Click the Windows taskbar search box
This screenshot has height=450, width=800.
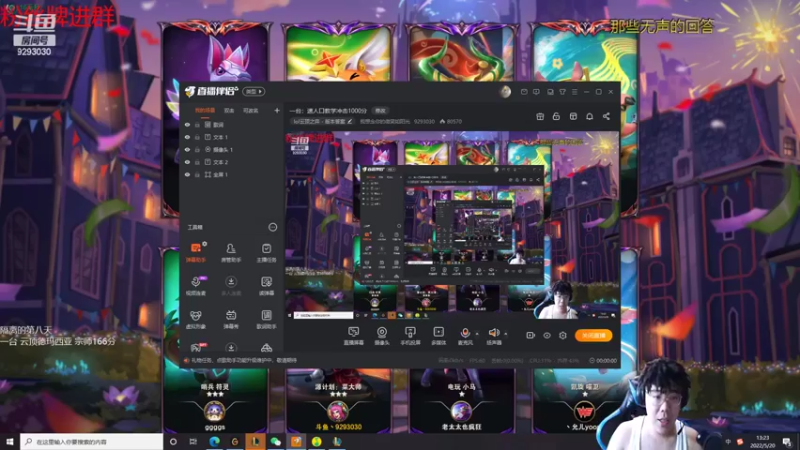point(91,441)
